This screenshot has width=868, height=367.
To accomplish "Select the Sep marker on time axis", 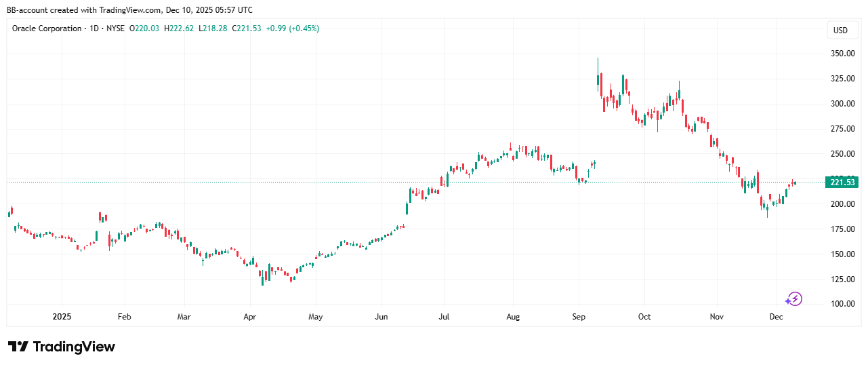I will tap(578, 317).
